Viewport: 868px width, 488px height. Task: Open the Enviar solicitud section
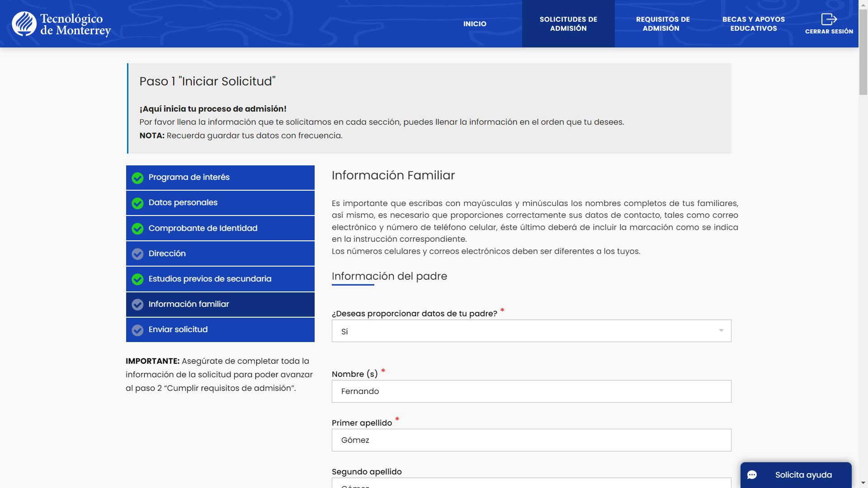pos(220,330)
